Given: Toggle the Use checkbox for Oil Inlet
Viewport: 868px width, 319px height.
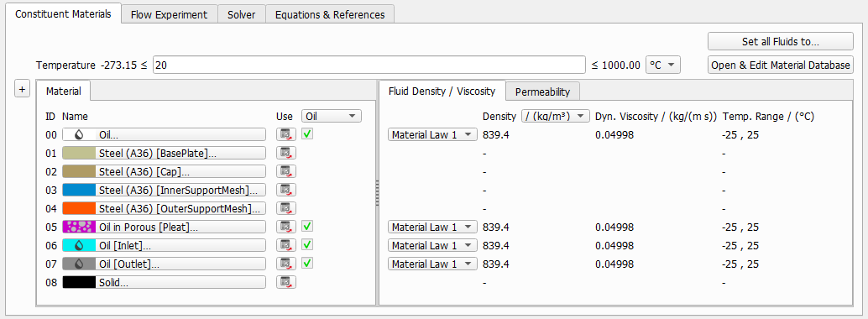Looking at the screenshot, I should coord(307,245).
